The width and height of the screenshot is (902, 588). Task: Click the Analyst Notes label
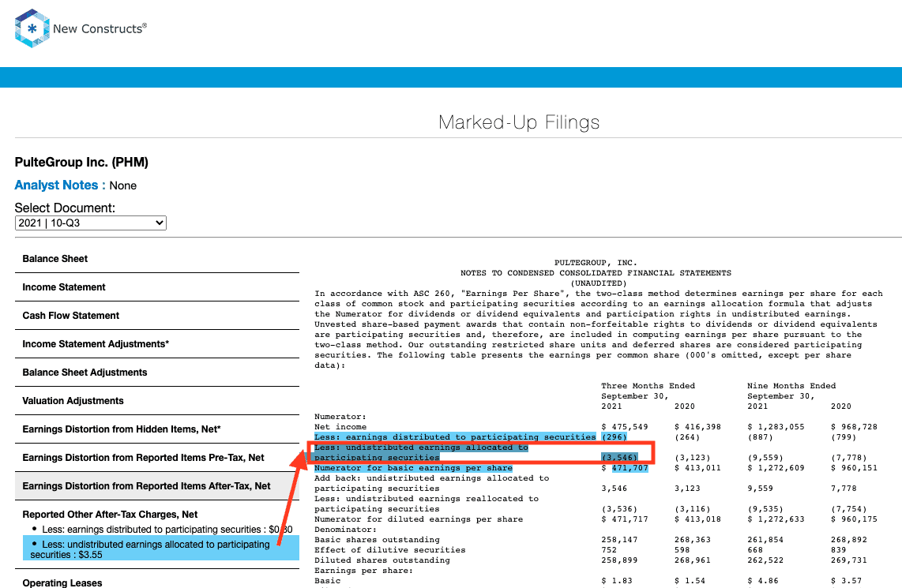(60, 185)
